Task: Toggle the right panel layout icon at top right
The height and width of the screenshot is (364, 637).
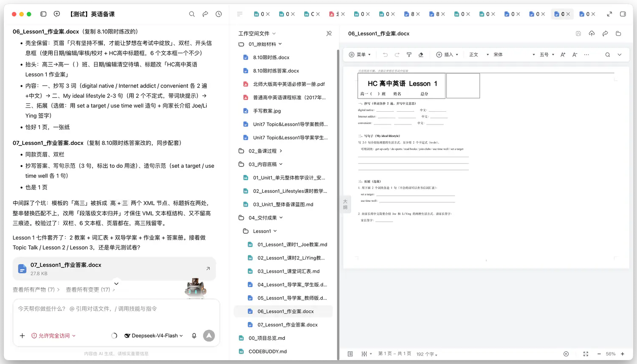Action: 623,14
